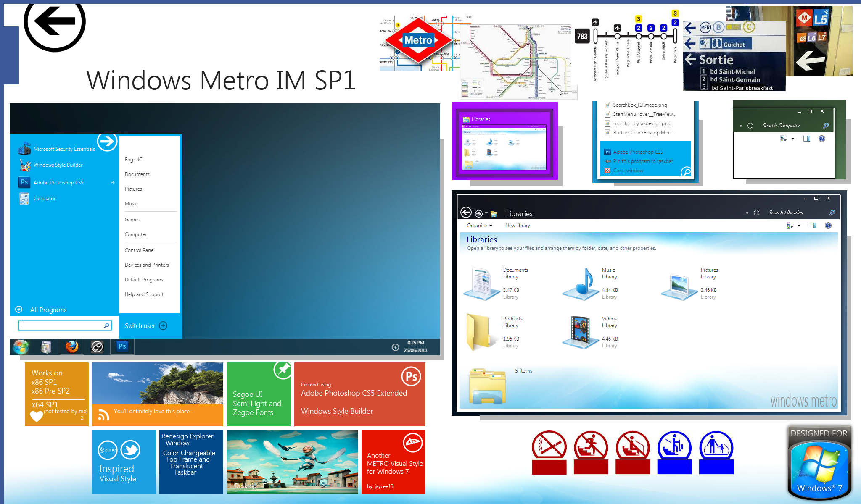Click the circled arrow atop the Start menu
The width and height of the screenshot is (861, 504).
[107, 142]
